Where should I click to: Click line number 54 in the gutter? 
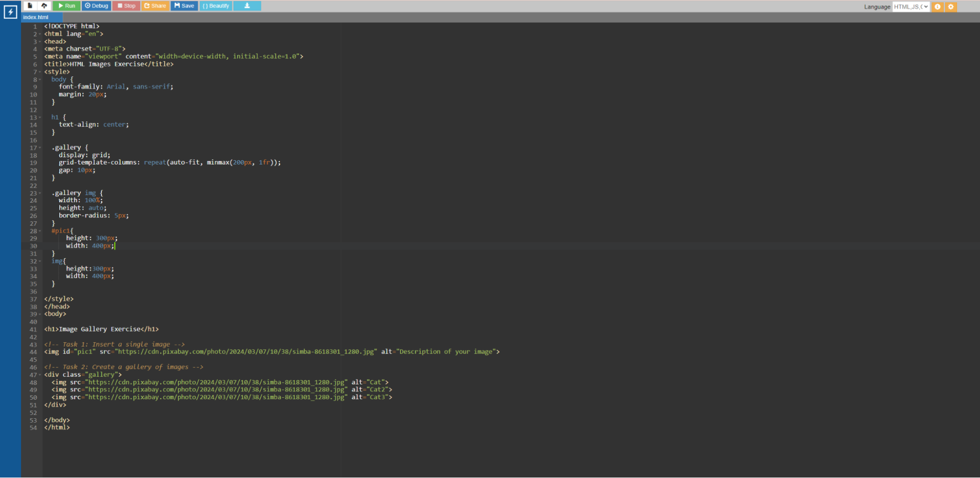[x=33, y=428]
